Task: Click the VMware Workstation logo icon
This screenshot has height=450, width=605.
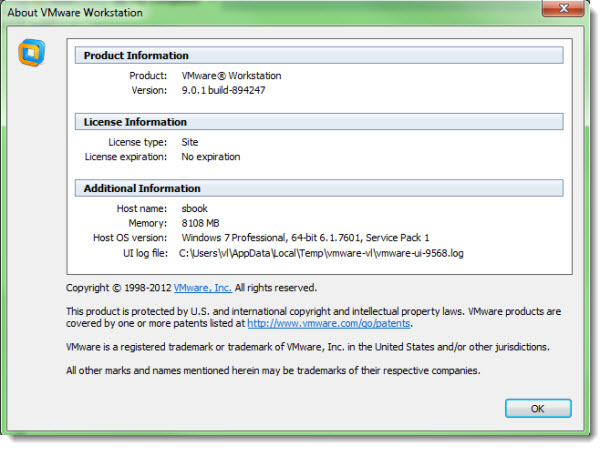Action: tap(32, 53)
